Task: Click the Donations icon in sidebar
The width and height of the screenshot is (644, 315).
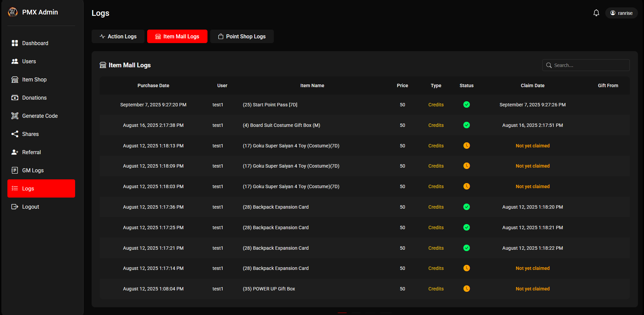Action: [15, 98]
